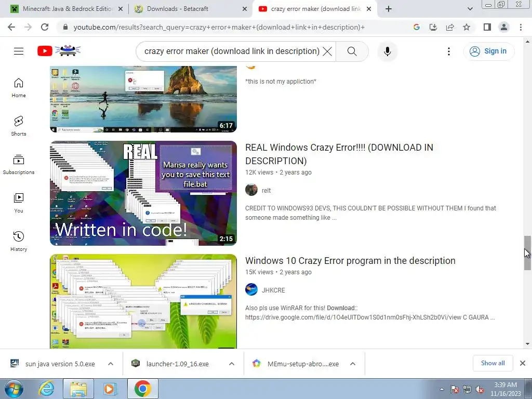Open a new browser tab

tap(389, 9)
